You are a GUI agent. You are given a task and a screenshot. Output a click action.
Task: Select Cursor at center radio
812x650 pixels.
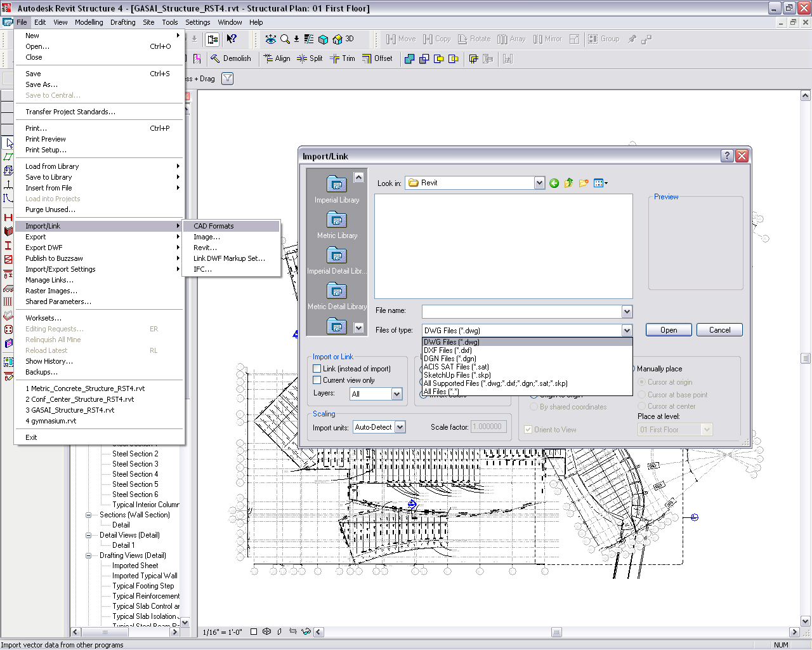tap(641, 406)
